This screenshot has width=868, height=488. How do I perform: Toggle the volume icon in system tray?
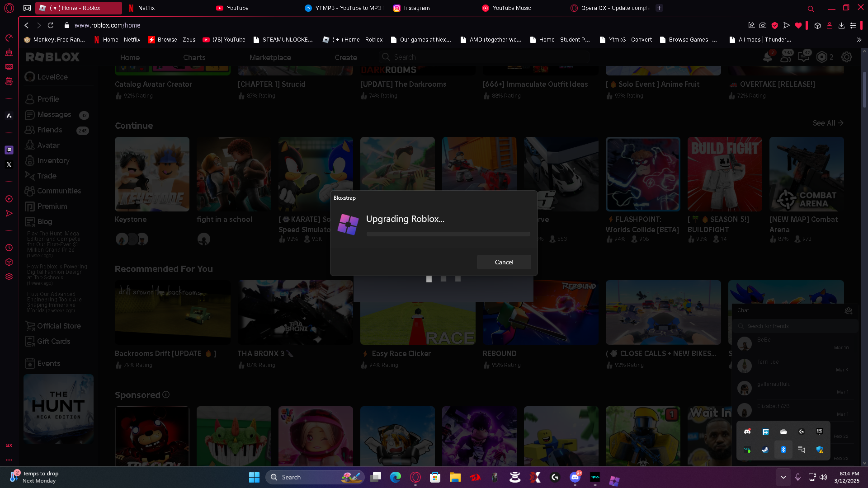pos(823,477)
